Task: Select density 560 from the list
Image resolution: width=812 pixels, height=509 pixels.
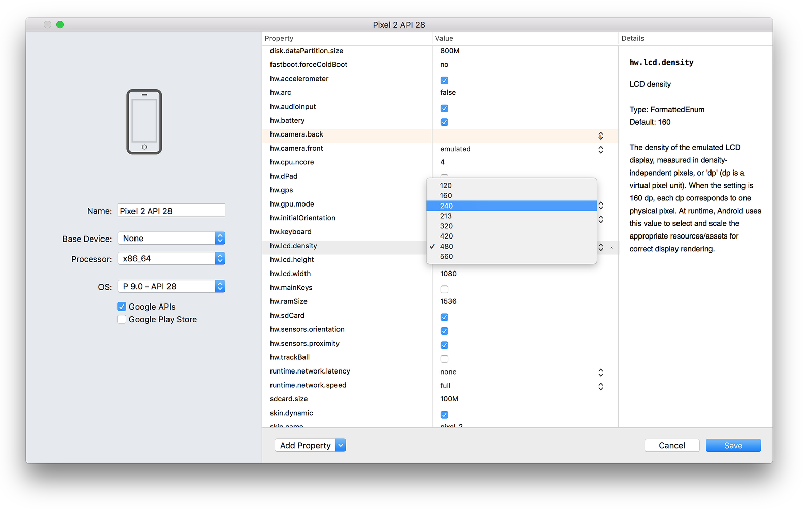Action: (512, 256)
